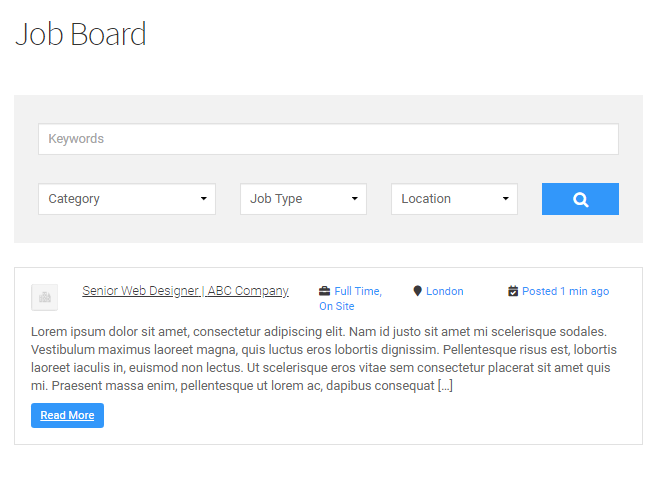Image resolution: width=657 pixels, height=488 pixels.
Task: Click the Job Type dropdown arrow
Action: (355, 199)
